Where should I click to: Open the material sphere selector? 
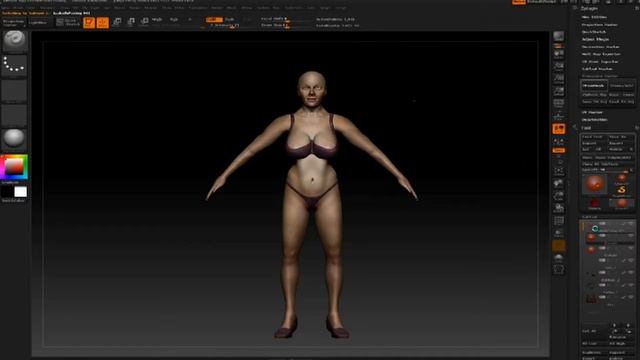tap(15, 138)
